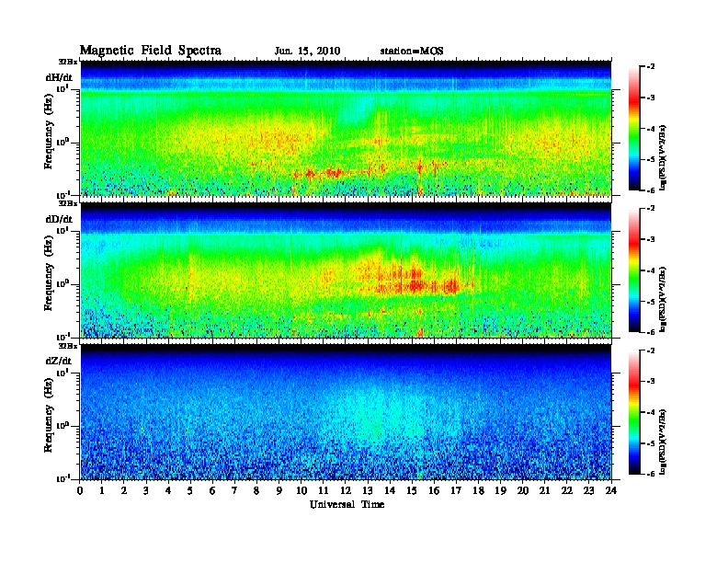Click hour "22" on the Universal Time axis
The width and height of the screenshot is (728, 563).
click(567, 491)
